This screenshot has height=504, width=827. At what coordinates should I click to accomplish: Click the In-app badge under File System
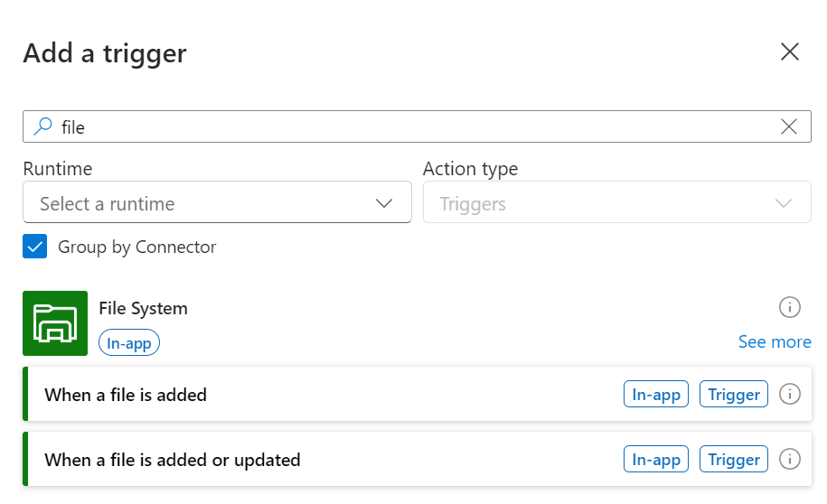129,343
